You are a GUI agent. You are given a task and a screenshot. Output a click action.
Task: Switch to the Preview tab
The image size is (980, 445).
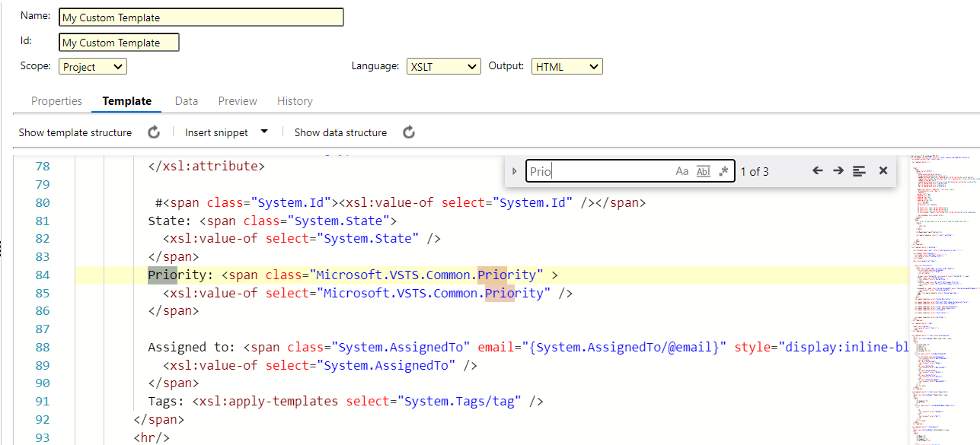238,101
